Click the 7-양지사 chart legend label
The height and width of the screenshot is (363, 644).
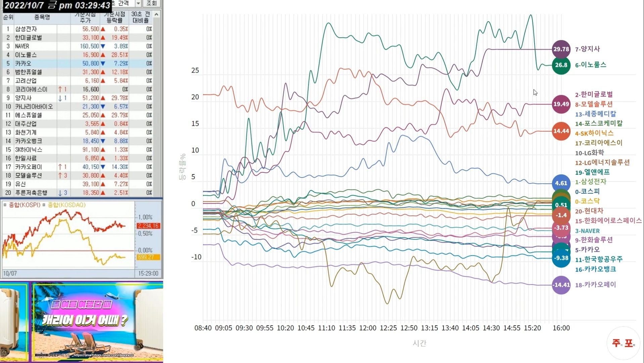coord(587,49)
